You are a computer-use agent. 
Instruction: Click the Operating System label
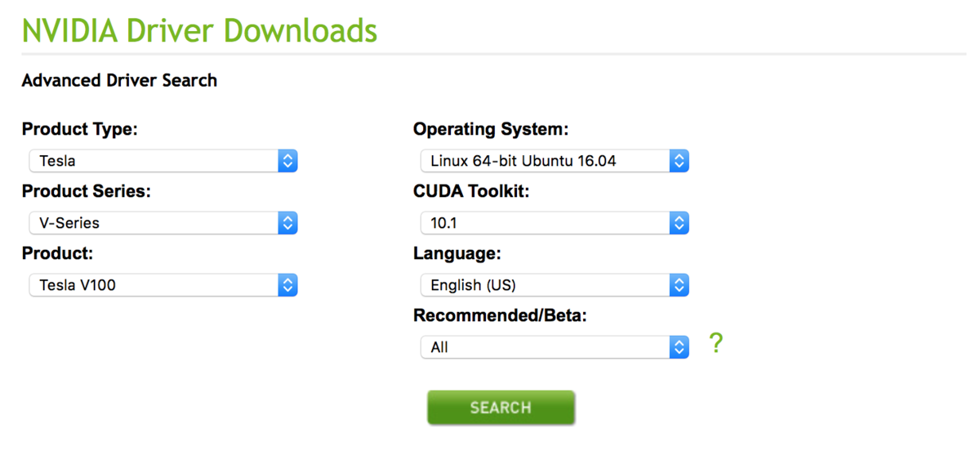pyautogui.click(x=491, y=129)
